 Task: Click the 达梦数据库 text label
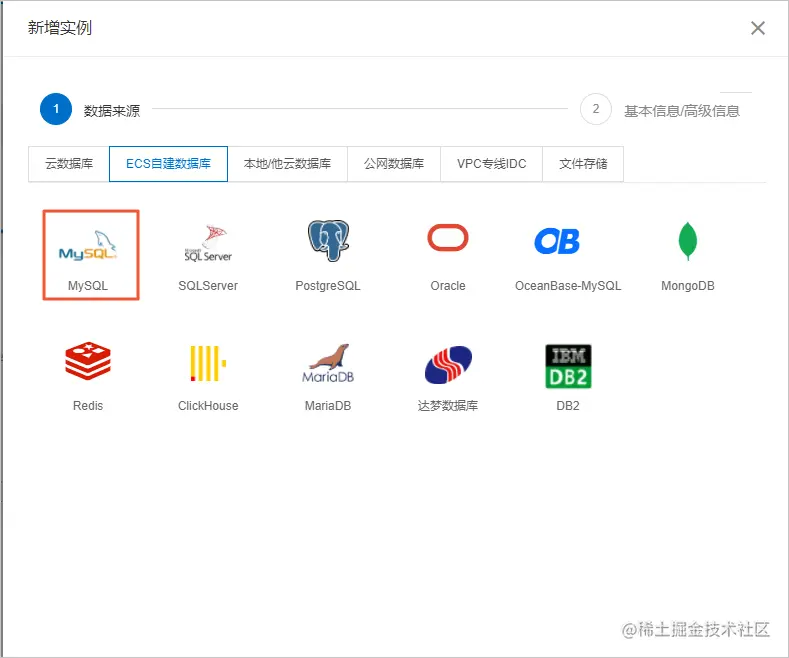coord(448,405)
